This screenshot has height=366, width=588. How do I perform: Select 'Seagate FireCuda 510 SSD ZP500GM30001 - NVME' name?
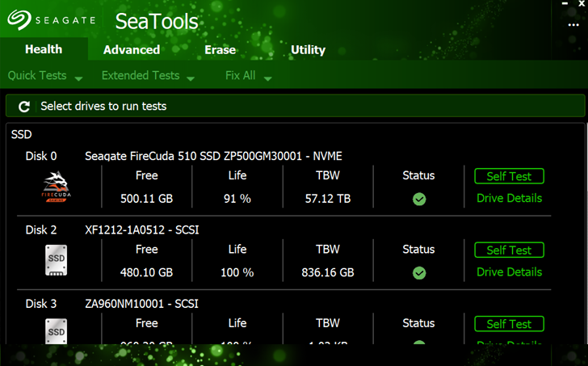coord(213,156)
